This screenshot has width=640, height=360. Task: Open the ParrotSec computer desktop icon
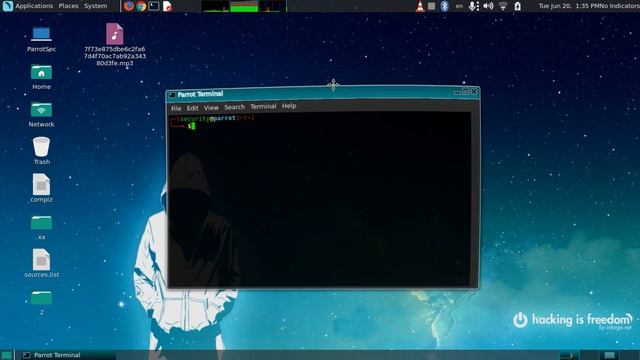(x=41, y=35)
